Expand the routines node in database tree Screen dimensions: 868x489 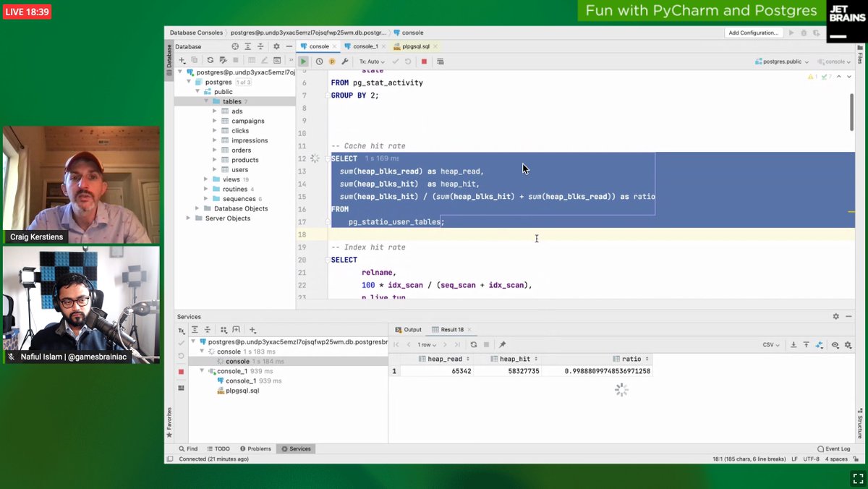pyautogui.click(x=206, y=189)
